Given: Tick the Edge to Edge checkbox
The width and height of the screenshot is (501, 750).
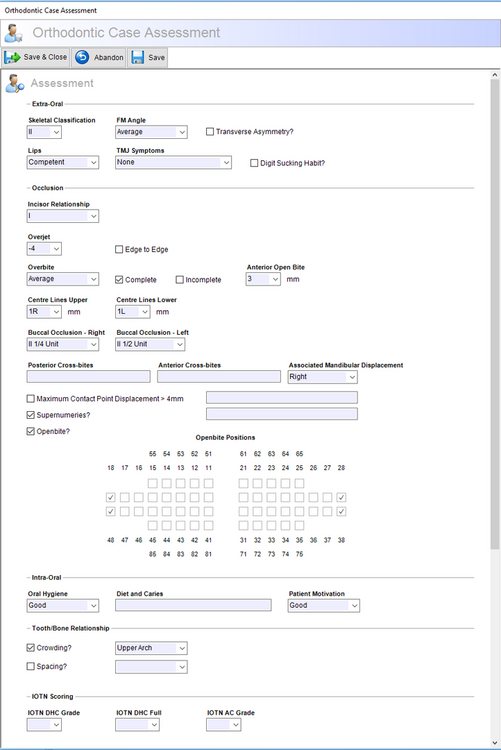Looking at the screenshot, I should point(119,249).
